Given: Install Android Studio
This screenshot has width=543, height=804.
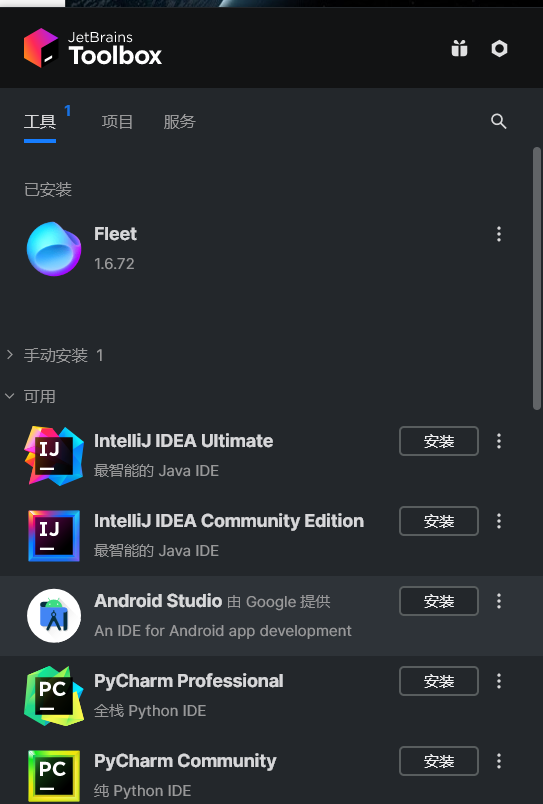Looking at the screenshot, I should pos(439,601).
